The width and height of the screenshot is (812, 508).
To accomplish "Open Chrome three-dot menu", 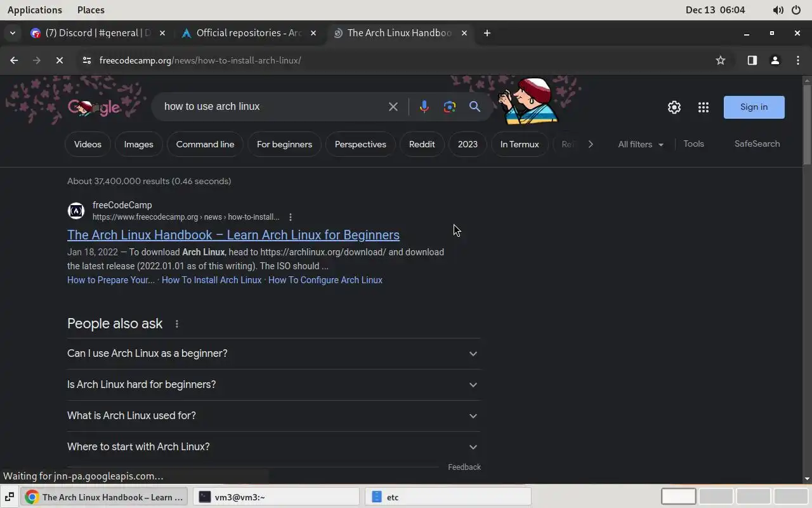I will point(797,60).
